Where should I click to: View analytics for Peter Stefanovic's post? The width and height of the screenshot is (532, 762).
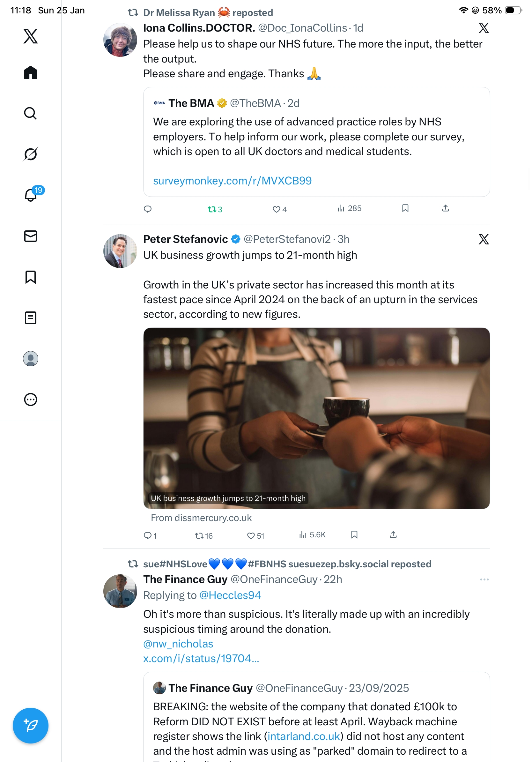[312, 535]
